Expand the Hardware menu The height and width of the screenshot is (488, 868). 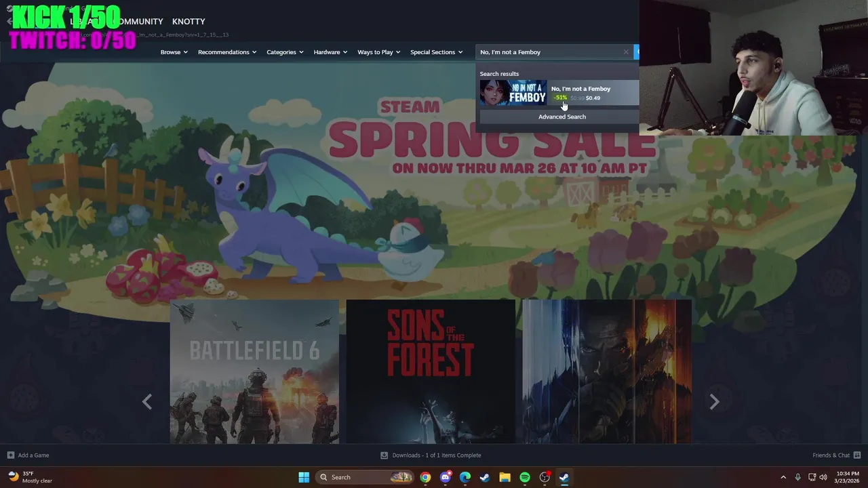pyautogui.click(x=330, y=52)
